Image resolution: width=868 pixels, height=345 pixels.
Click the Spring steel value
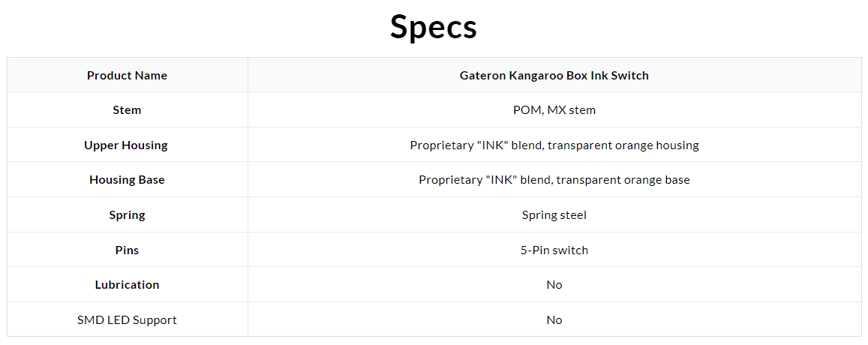click(x=554, y=214)
